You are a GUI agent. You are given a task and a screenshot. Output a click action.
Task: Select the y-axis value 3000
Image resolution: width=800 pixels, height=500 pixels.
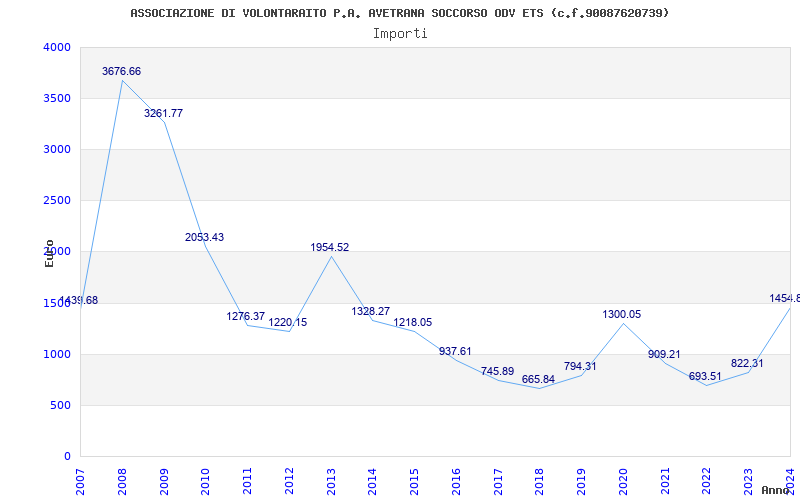tap(57, 149)
